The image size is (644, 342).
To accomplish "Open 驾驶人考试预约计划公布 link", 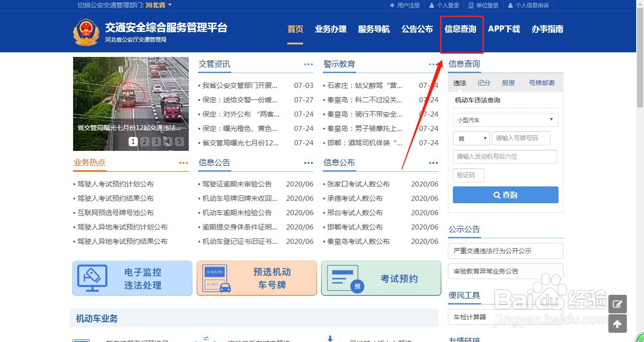I will click(x=116, y=184).
